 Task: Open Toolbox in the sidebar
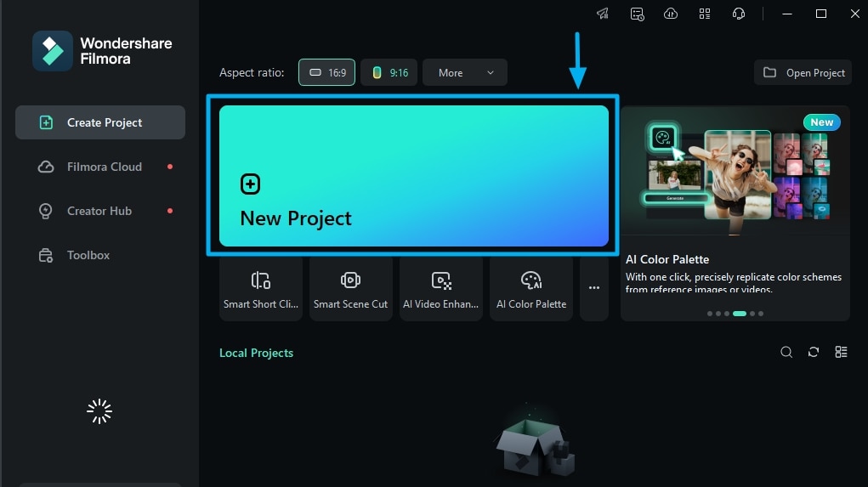coord(100,255)
